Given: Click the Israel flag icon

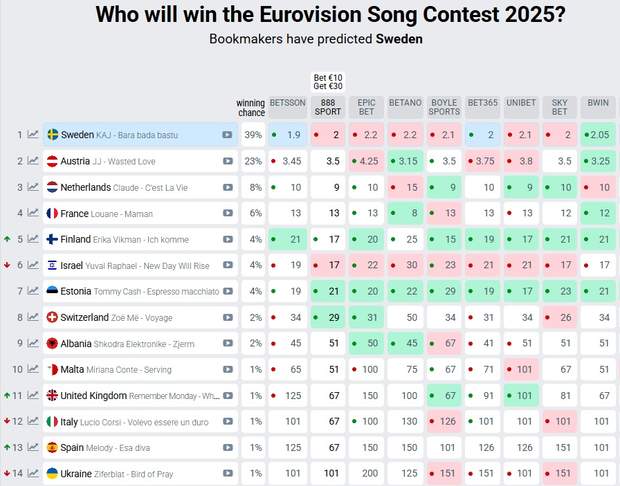Looking at the screenshot, I should coord(53,265).
